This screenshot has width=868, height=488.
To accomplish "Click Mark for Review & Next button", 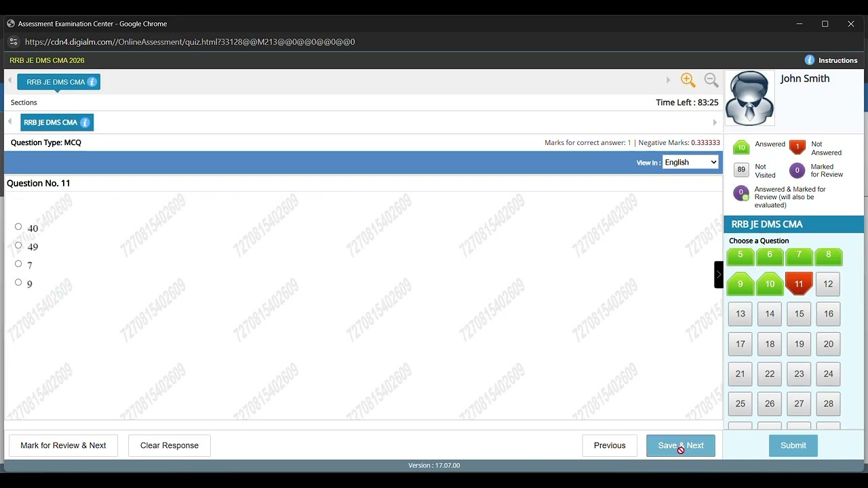I will (63, 445).
